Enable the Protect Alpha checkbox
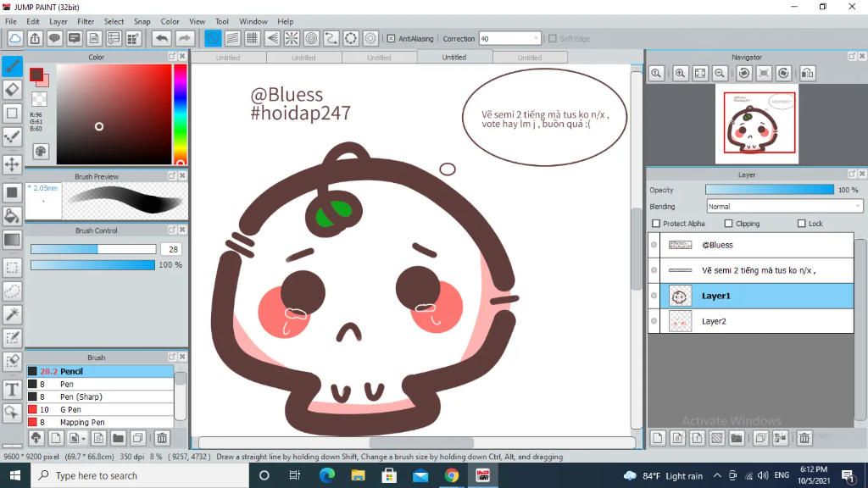The image size is (868, 488). pos(656,224)
